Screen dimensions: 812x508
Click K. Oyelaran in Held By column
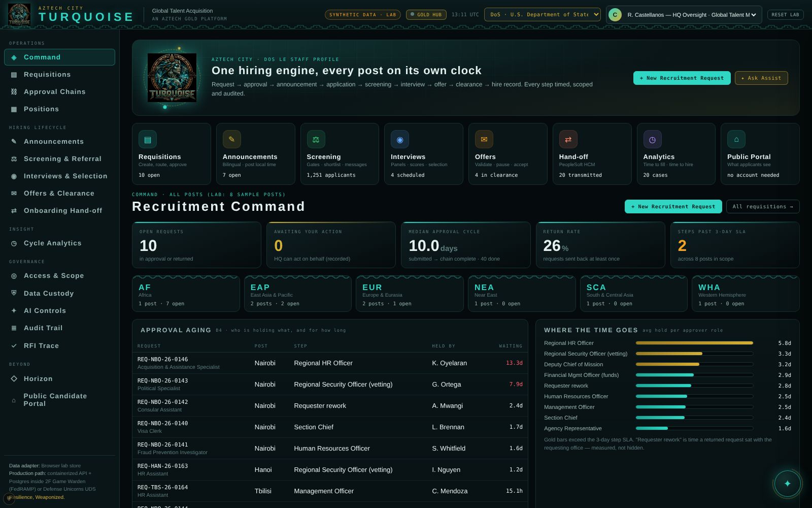pyautogui.click(x=450, y=363)
